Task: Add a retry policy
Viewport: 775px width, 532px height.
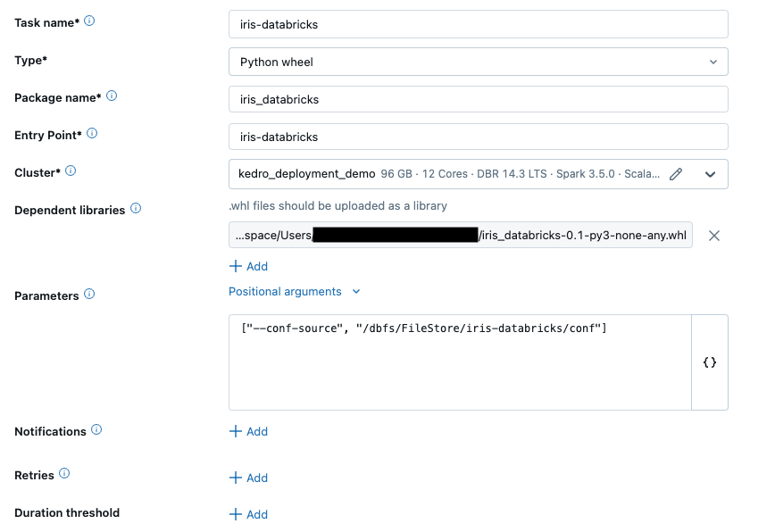Action: pyautogui.click(x=248, y=478)
